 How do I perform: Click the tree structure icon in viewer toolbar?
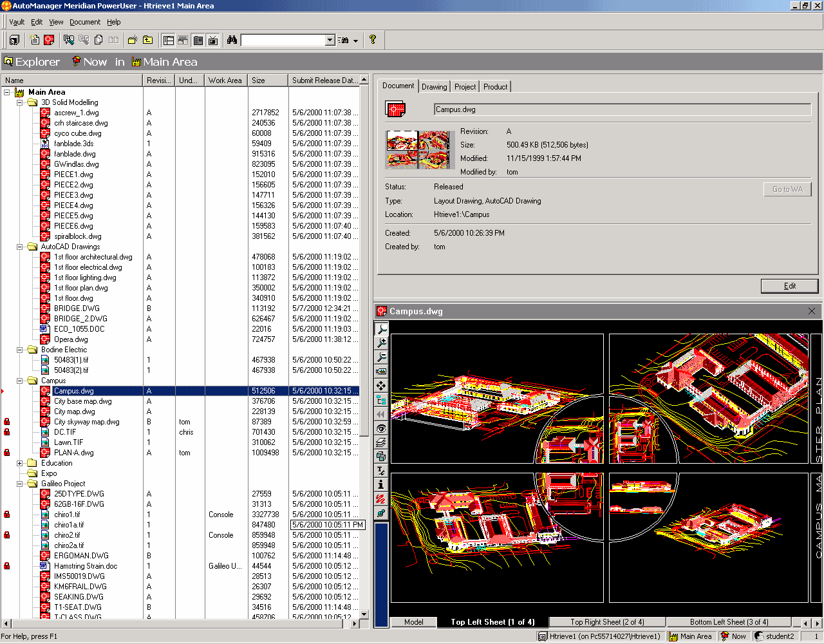[x=381, y=400]
